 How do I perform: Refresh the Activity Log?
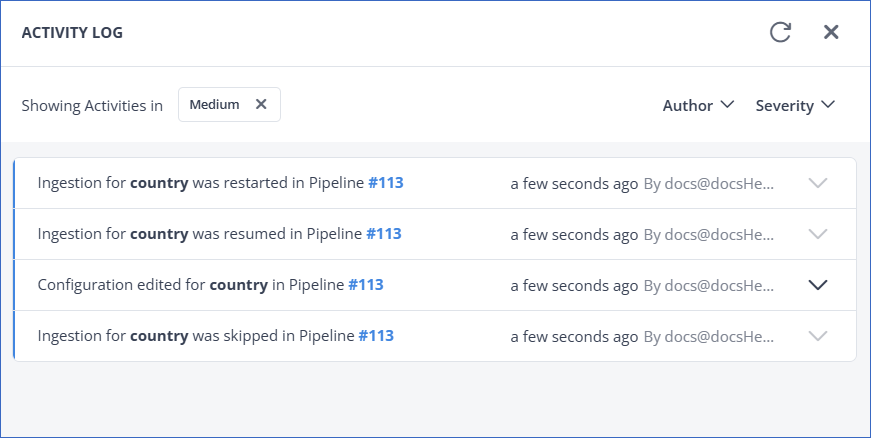780,32
